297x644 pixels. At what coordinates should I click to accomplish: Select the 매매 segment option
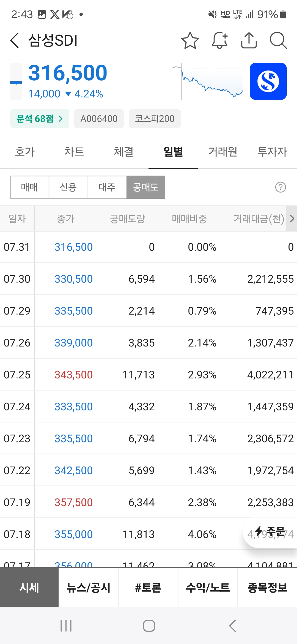29,187
